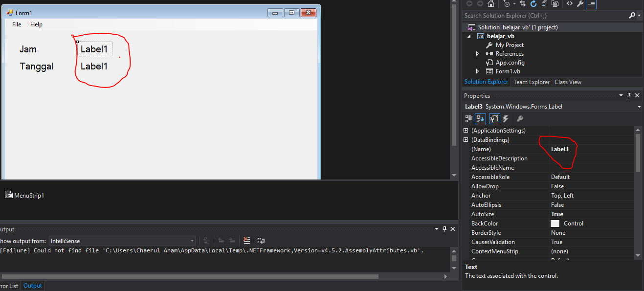The image size is (644, 291).
Task: Click the (Name) property value Label3
Action: pyautogui.click(x=559, y=149)
